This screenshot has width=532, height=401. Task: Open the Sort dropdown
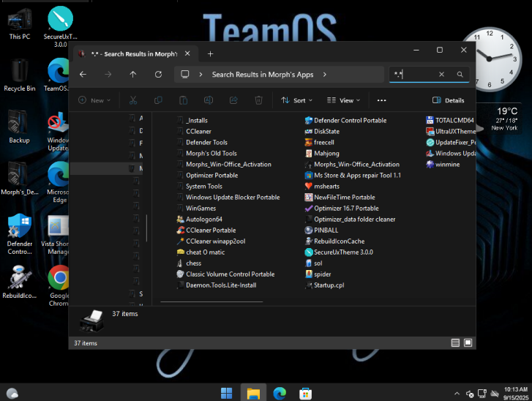click(296, 100)
